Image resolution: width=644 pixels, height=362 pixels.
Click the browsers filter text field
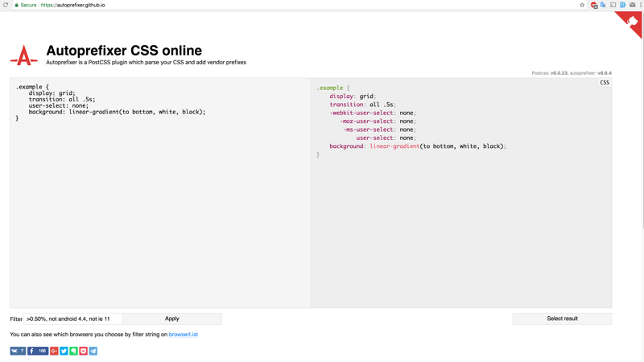pyautogui.click(x=72, y=319)
